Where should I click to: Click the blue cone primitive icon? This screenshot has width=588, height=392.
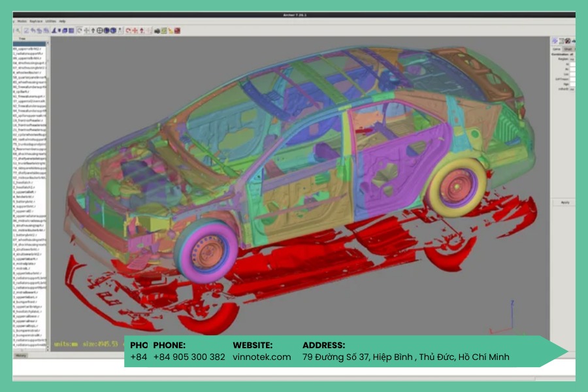pos(54,31)
